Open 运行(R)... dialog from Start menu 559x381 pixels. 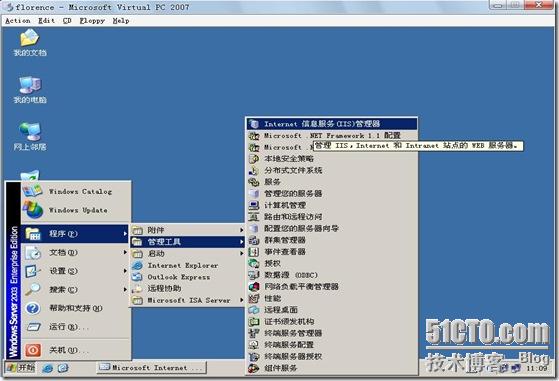76,326
